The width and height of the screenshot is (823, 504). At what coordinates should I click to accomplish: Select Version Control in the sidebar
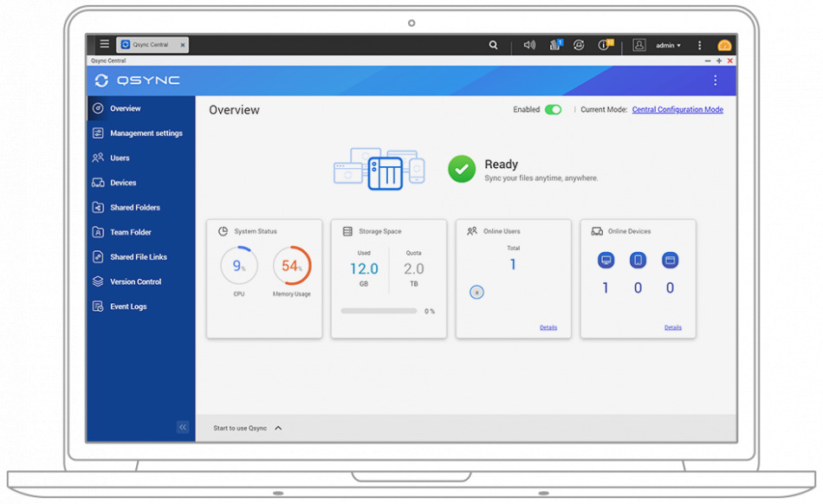click(x=135, y=281)
